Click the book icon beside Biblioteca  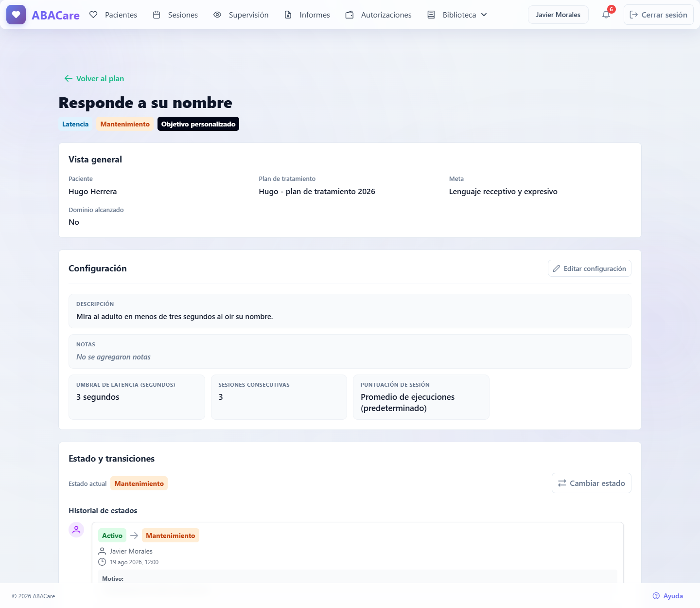pos(431,15)
